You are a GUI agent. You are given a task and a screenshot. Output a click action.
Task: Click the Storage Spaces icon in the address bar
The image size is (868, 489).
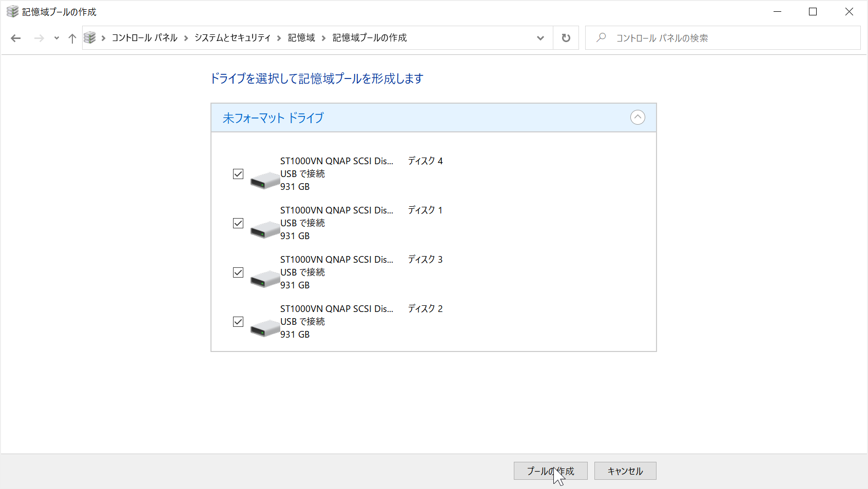point(90,37)
